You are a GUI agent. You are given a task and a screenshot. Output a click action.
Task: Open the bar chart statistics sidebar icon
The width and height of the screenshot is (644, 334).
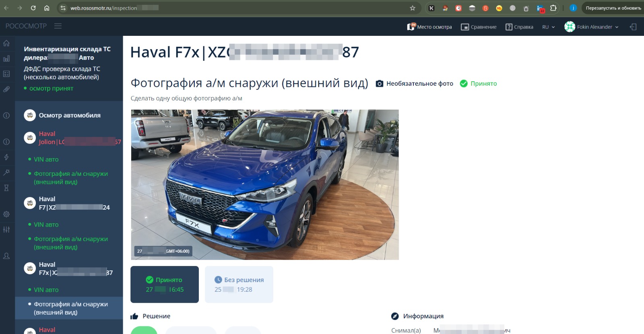6,59
